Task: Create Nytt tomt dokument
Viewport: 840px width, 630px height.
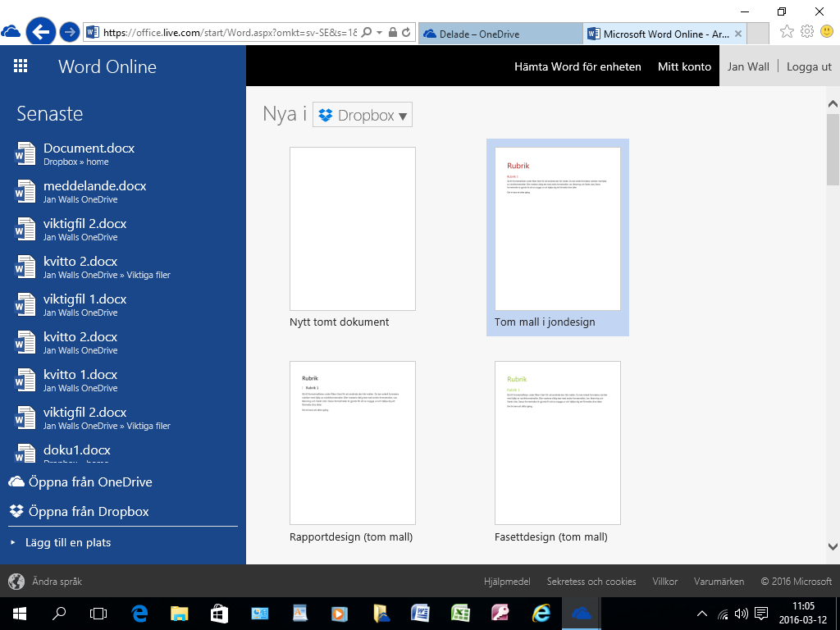Action: tap(353, 237)
